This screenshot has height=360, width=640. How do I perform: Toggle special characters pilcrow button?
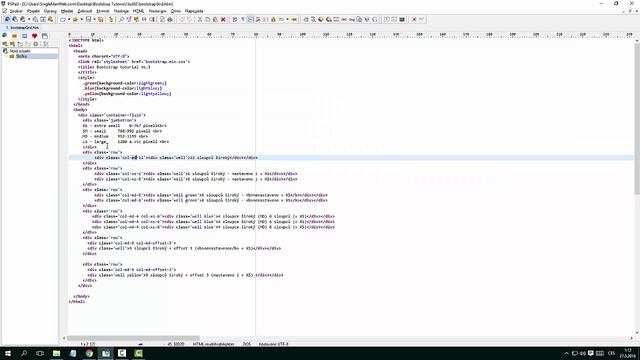(243, 19)
